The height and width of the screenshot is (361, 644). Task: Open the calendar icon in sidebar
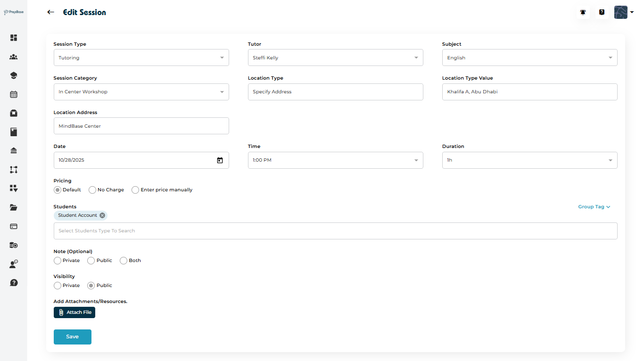pyautogui.click(x=14, y=94)
